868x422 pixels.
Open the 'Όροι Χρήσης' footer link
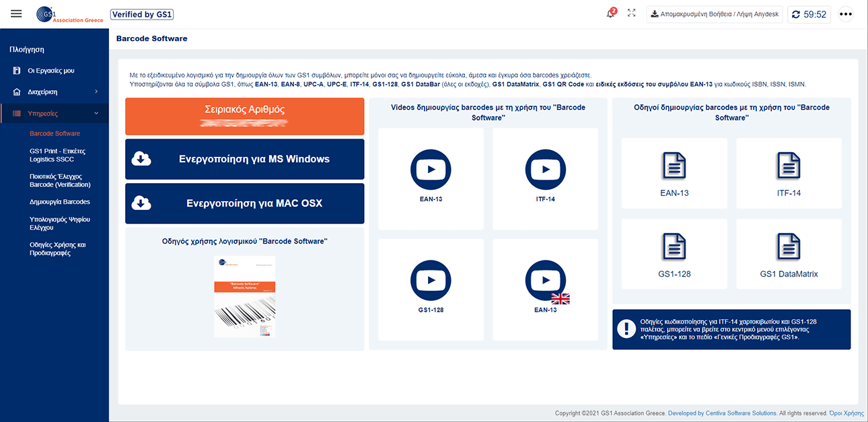click(x=846, y=413)
